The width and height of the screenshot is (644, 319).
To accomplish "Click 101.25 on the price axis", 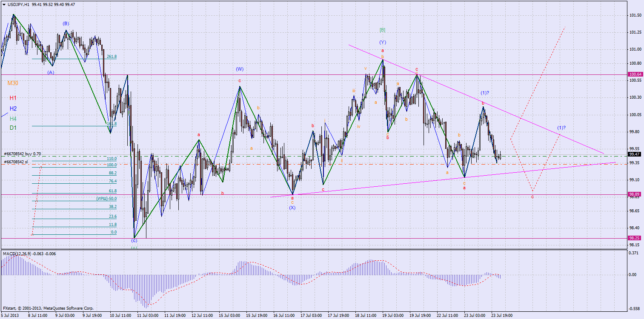I will click(x=635, y=32).
